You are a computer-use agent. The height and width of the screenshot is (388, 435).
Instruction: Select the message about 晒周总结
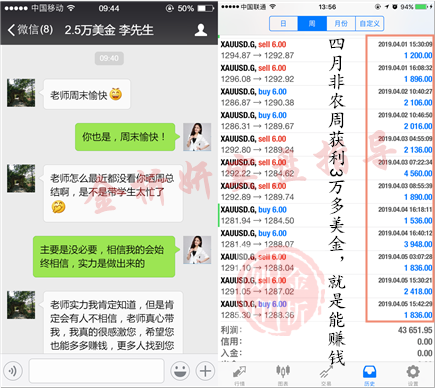[x=112, y=193]
